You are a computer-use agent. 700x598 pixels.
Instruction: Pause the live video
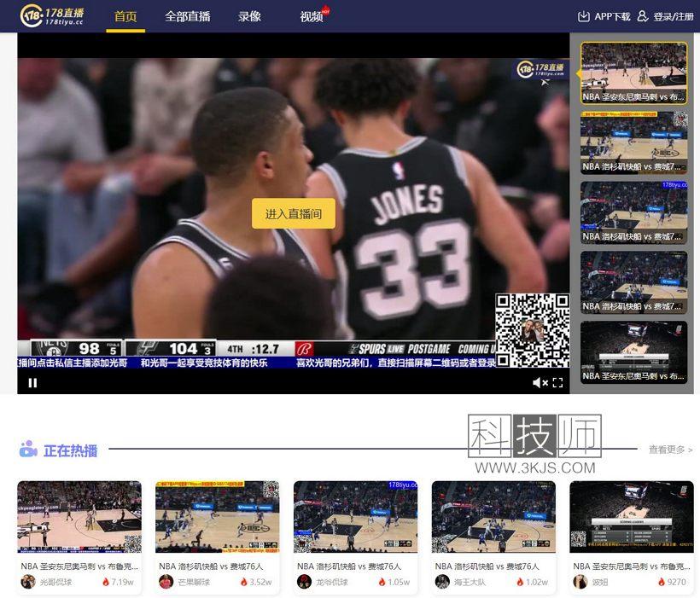click(32, 382)
